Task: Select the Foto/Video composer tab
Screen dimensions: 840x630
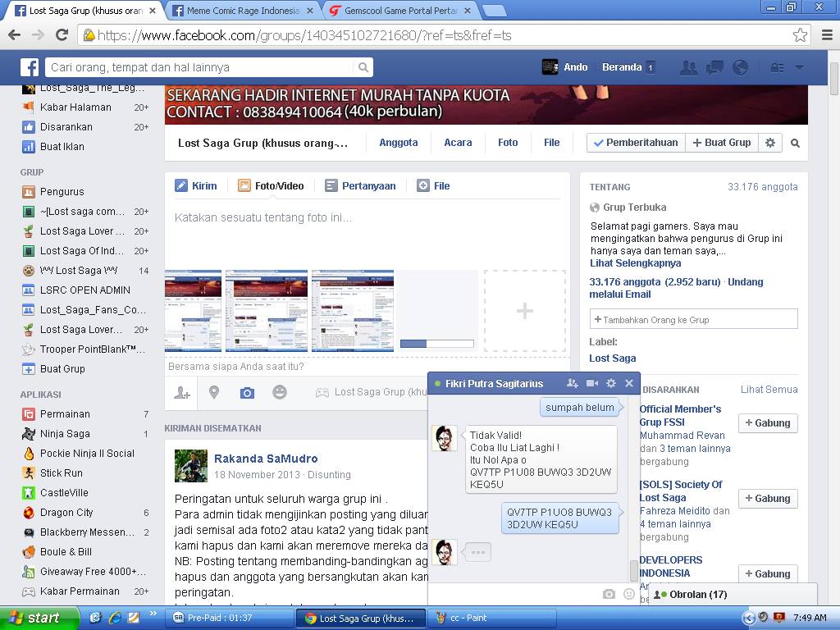Action: [x=271, y=186]
